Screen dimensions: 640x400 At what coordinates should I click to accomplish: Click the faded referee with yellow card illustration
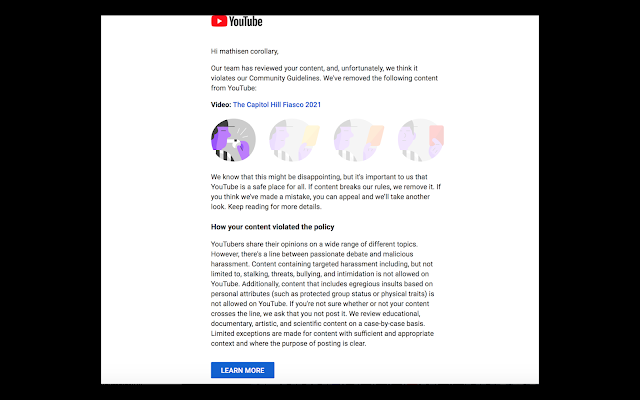click(x=294, y=140)
